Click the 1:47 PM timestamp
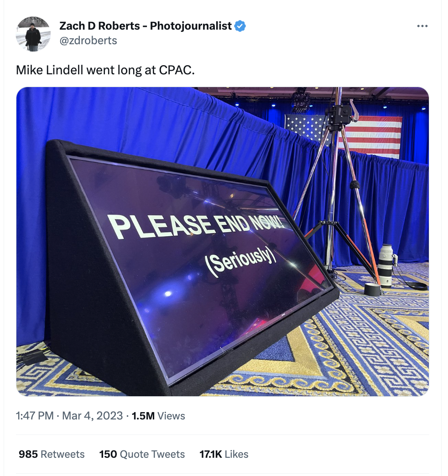 point(35,416)
